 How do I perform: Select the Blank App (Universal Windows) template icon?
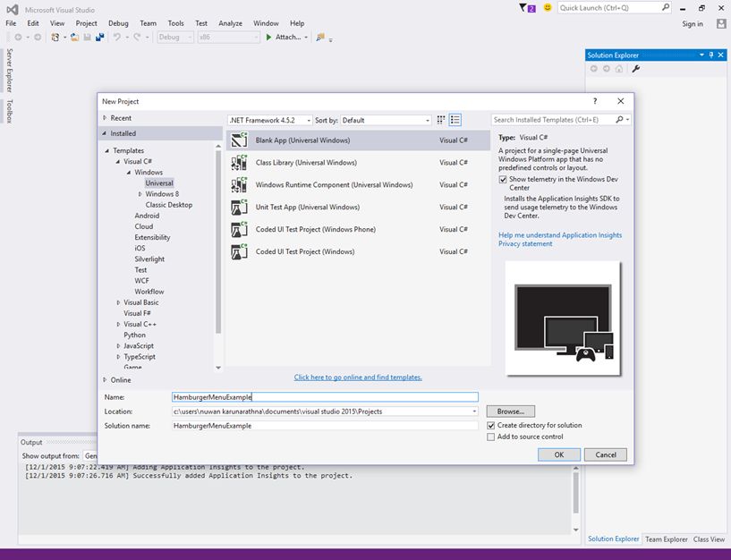tap(239, 140)
